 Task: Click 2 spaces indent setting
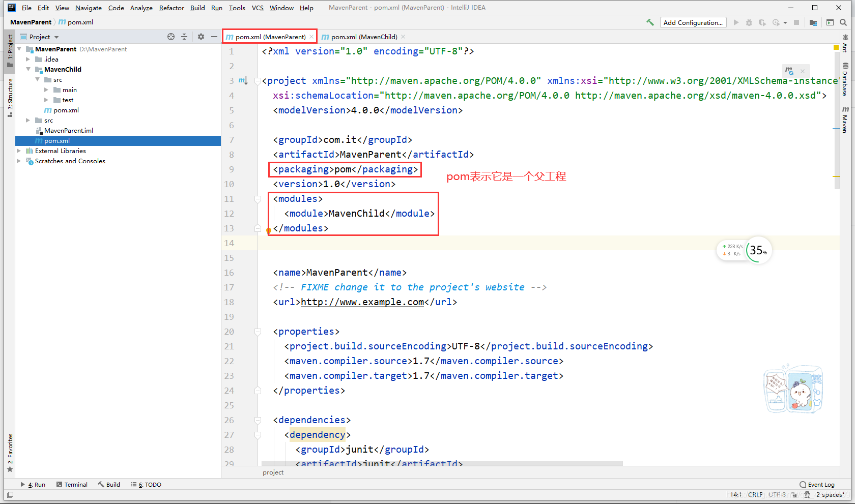(831, 494)
